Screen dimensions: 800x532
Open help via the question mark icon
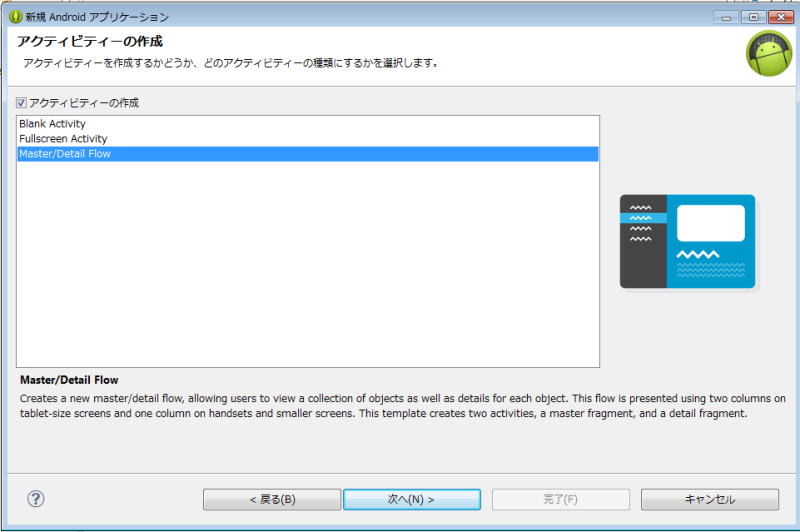pyautogui.click(x=36, y=499)
